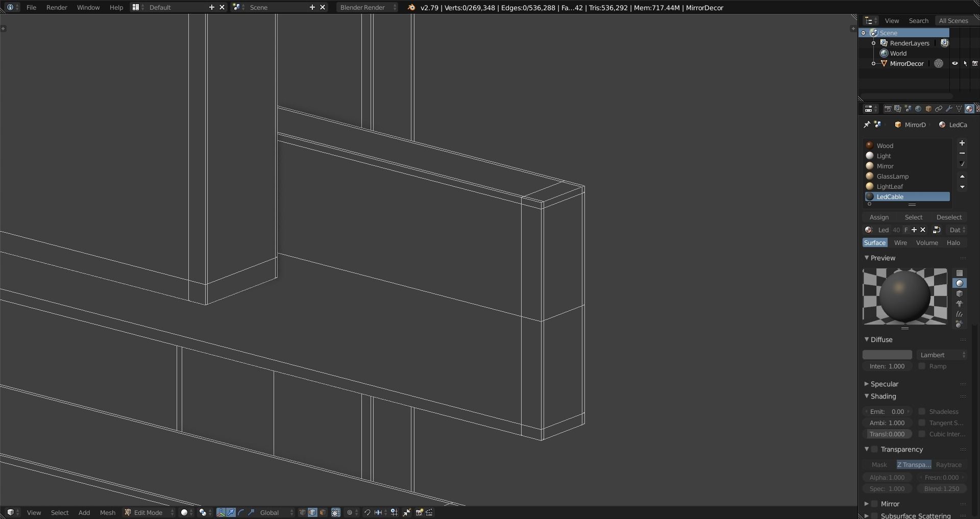Screen dimensions: 980x519
Task: Open Constraints properties chain tab
Action: coord(939,109)
